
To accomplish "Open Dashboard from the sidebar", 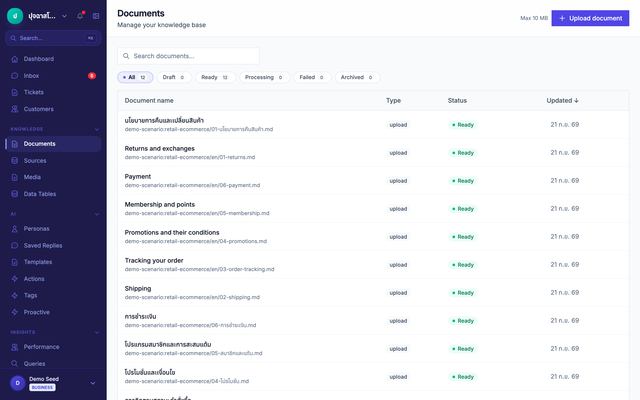I will pos(53,59).
